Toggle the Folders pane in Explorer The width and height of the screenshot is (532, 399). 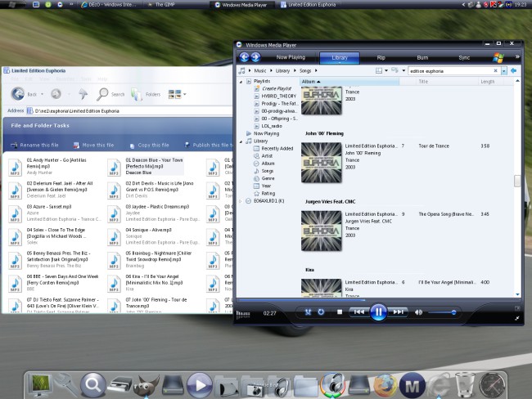[x=145, y=94]
